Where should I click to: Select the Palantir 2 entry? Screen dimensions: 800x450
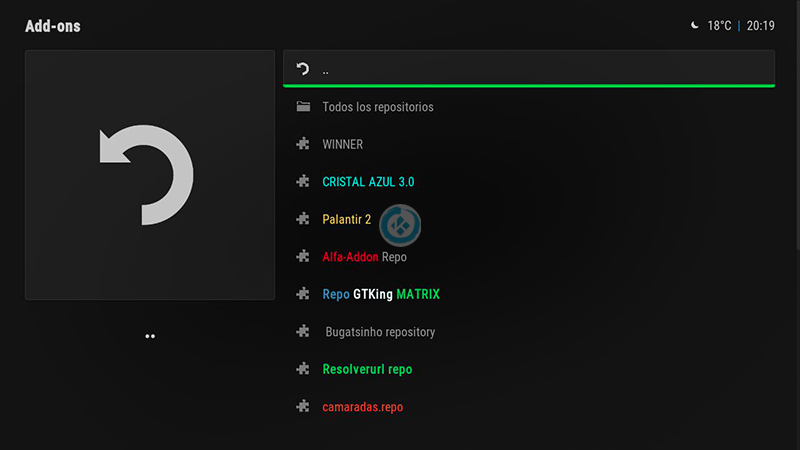point(346,219)
